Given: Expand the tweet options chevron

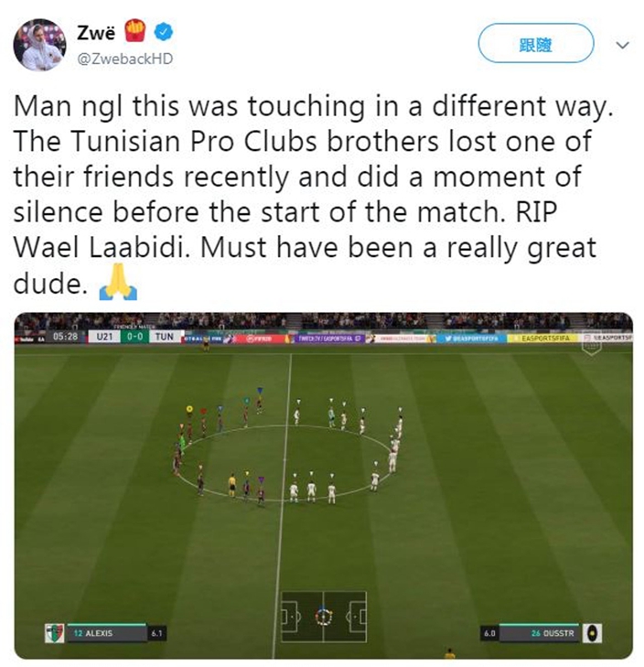Looking at the screenshot, I should pos(622,45).
